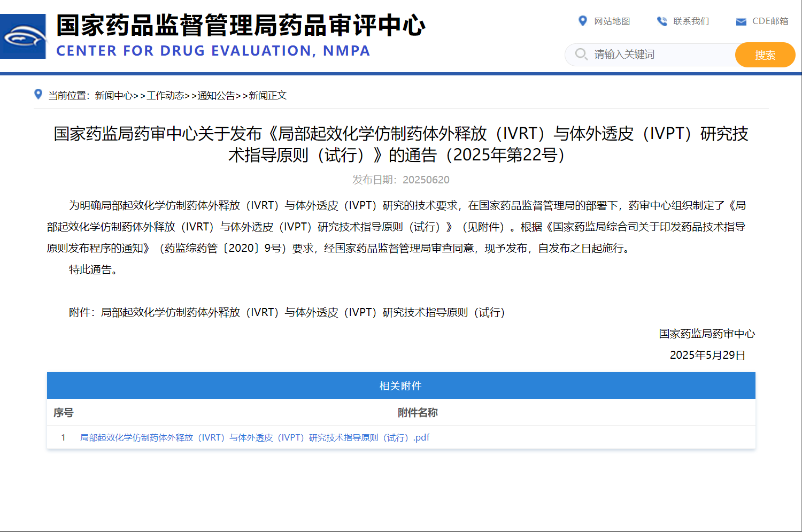Click the 相关附件 table header bar

[x=401, y=385]
